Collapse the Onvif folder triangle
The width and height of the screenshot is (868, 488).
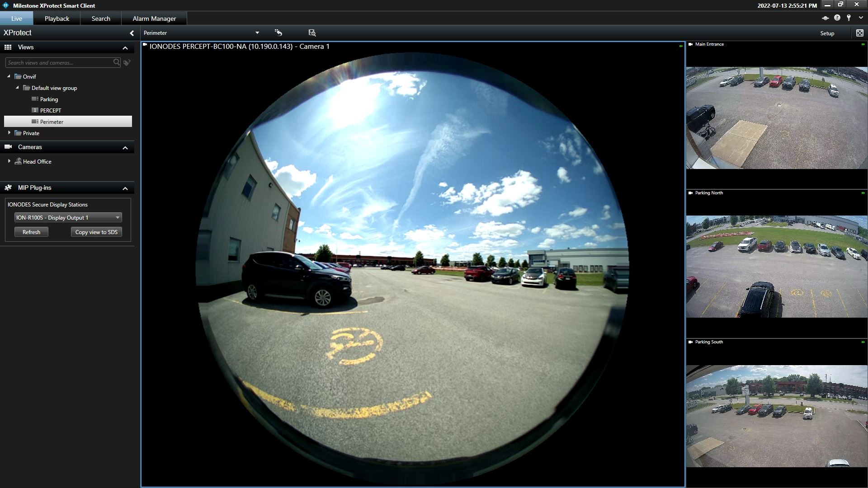(9, 76)
